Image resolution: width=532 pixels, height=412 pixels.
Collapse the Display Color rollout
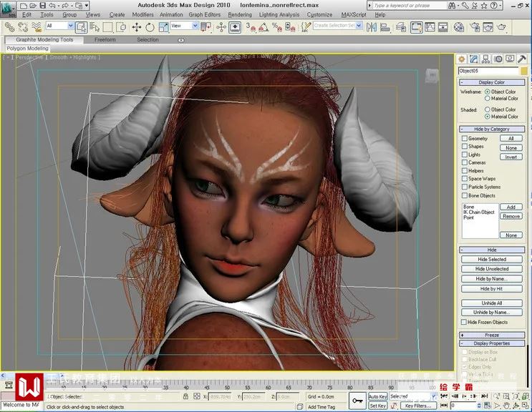pyautogui.click(x=492, y=82)
